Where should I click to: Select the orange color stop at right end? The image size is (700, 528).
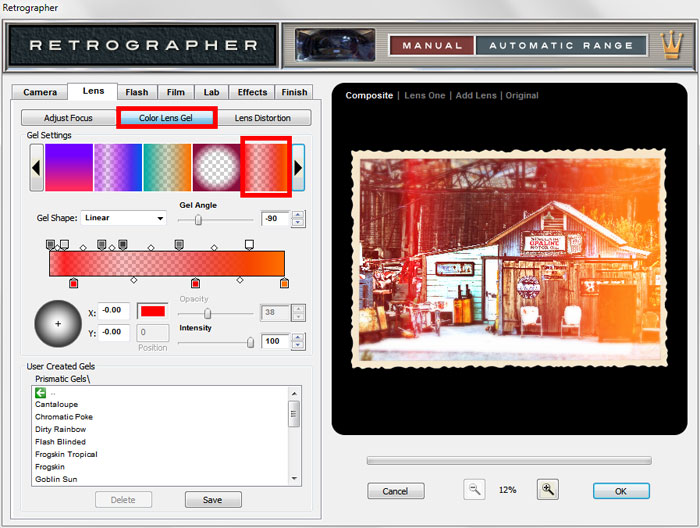(x=284, y=283)
